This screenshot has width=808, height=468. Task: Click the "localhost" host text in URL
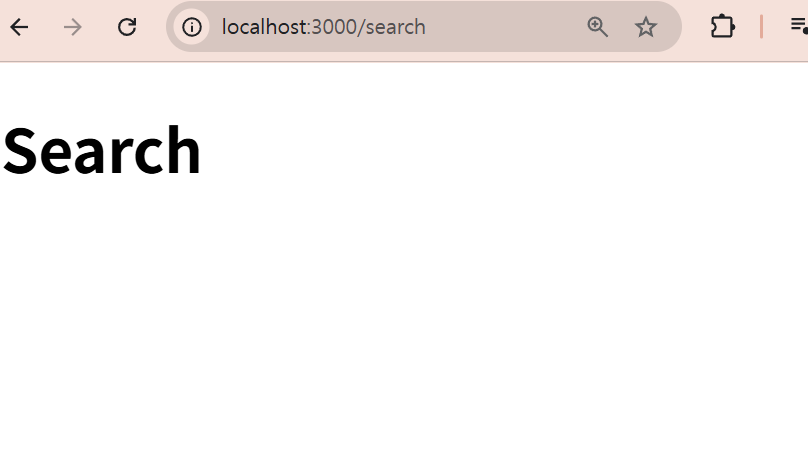tap(264, 27)
